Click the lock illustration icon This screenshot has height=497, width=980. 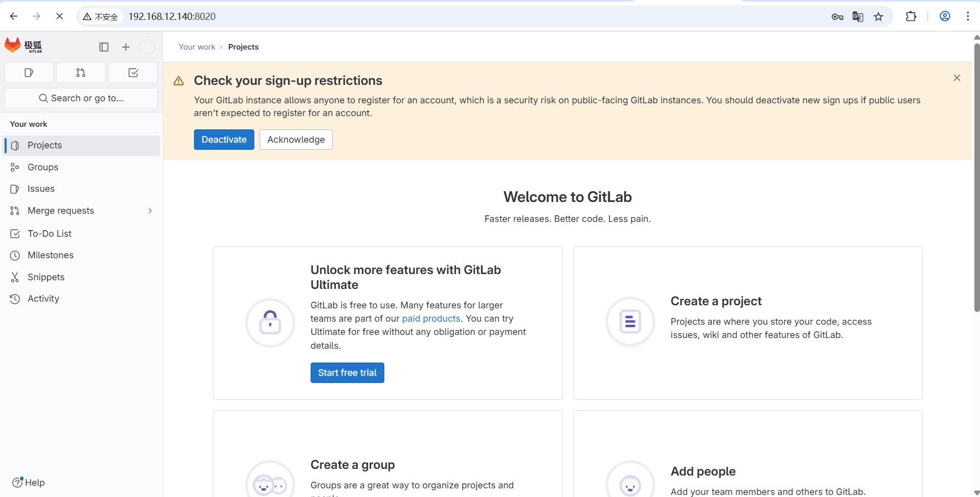[270, 323]
